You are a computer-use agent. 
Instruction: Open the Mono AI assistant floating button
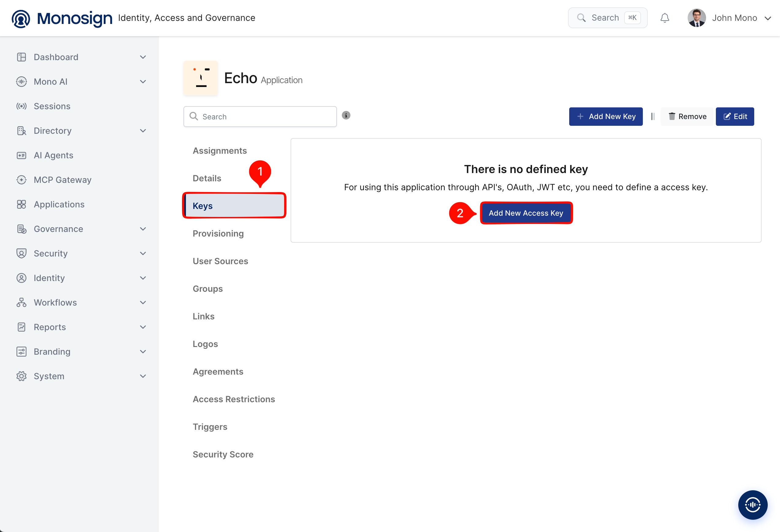pyautogui.click(x=752, y=505)
